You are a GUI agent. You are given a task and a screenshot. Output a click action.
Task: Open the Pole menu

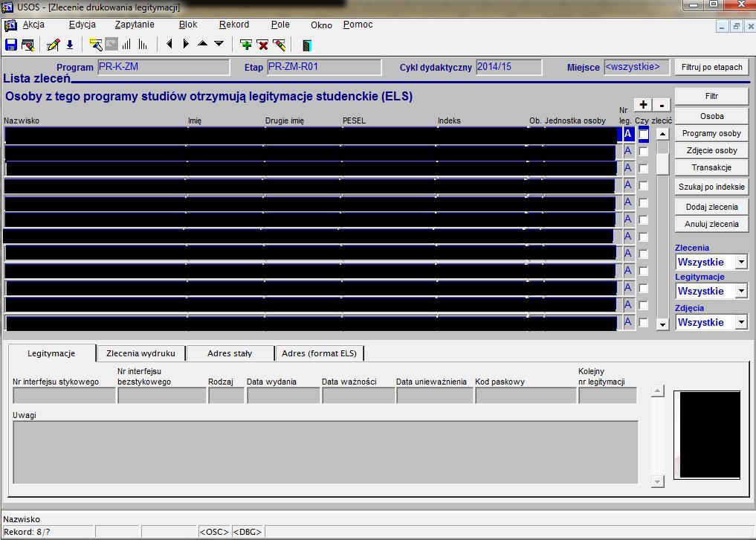coord(280,25)
